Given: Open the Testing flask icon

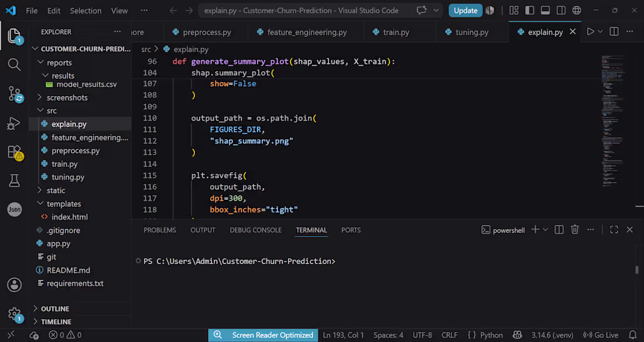Looking at the screenshot, I should [14, 180].
